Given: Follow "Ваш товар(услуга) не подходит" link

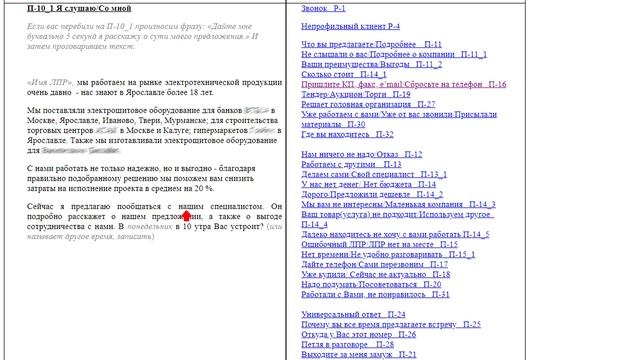Looking at the screenshot, I should (398, 219).
